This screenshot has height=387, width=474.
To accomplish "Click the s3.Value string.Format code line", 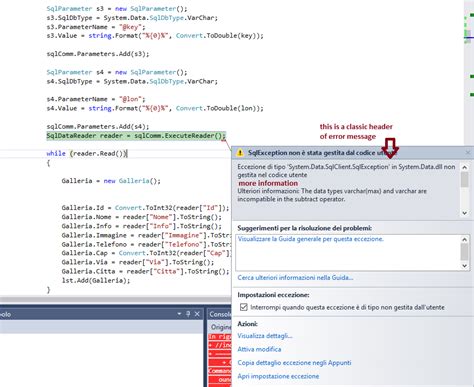I will pyautogui.click(x=155, y=36).
